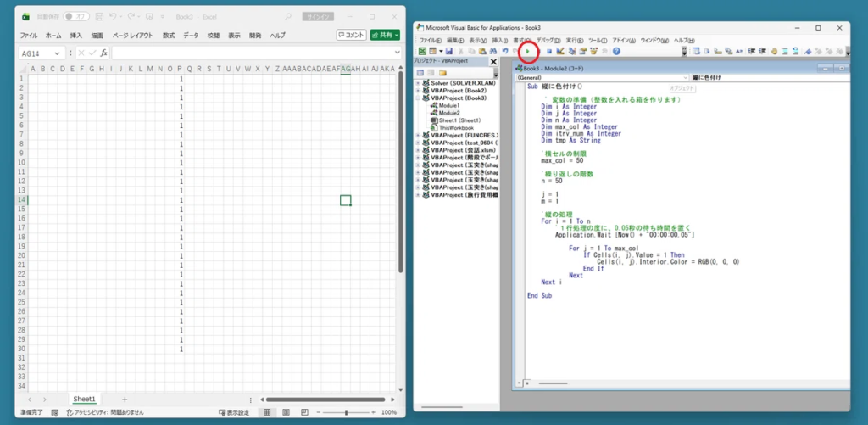Click the zoom slider in Excel status bar
Viewport: 868px width, 425px height.
point(346,412)
